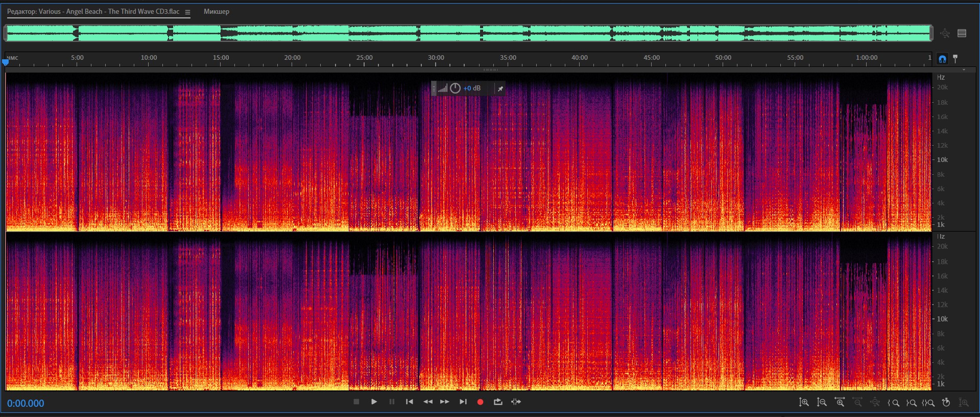Screen dimensions: 980x417
Task: Start recording with the red Record button
Action: coord(480,402)
